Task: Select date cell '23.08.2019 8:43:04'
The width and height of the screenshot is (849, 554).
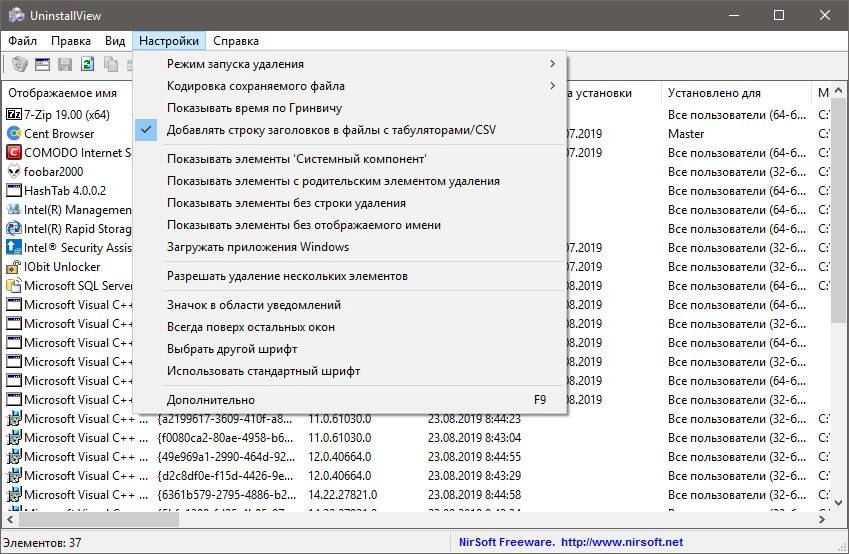Action: coord(474,438)
